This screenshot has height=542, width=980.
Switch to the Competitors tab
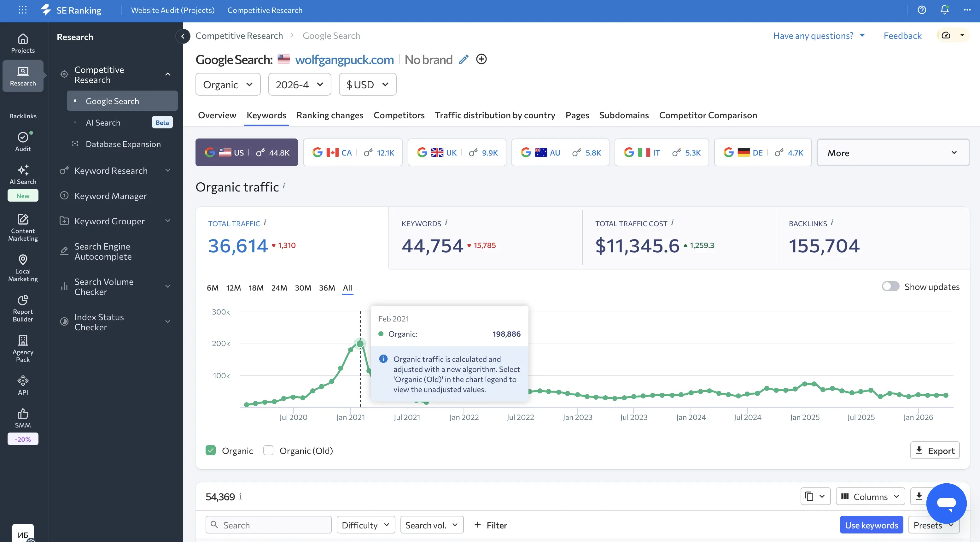399,115
